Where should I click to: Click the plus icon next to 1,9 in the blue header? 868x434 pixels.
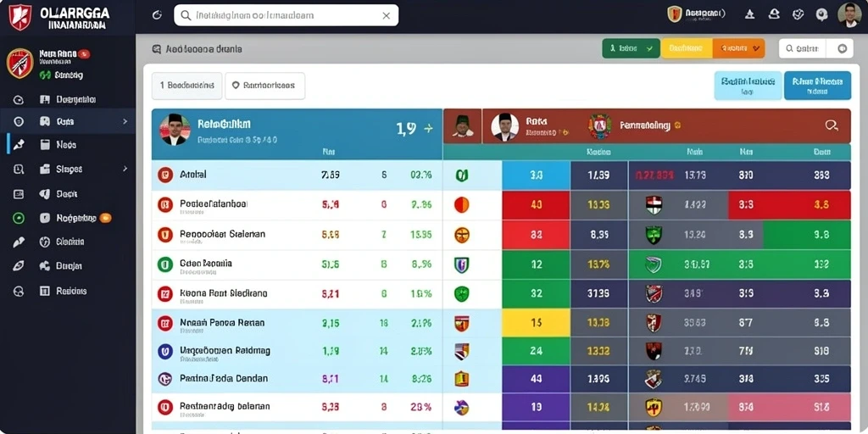tap(428, 129)
